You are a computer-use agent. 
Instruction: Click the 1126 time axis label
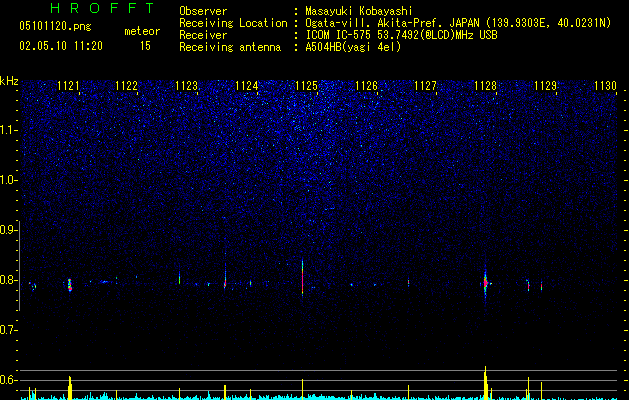(x=367, y=86)
